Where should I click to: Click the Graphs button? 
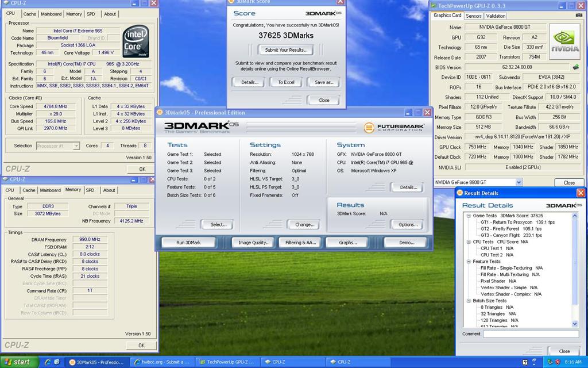tap(347, 243)
